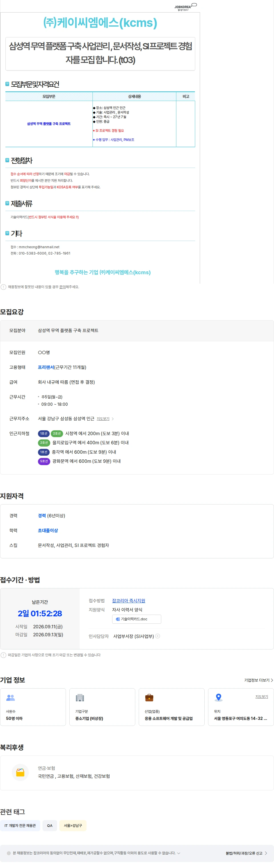Download the 기술이력카드.doc file
Screen dimensions: 274x868
(x=136, y=619)
